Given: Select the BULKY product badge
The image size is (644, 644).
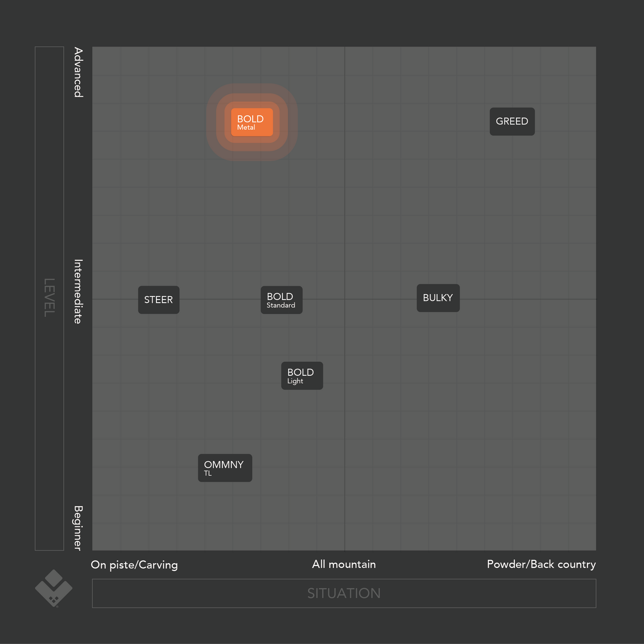Looking at the screenshot, I should (x=438, y=298).
